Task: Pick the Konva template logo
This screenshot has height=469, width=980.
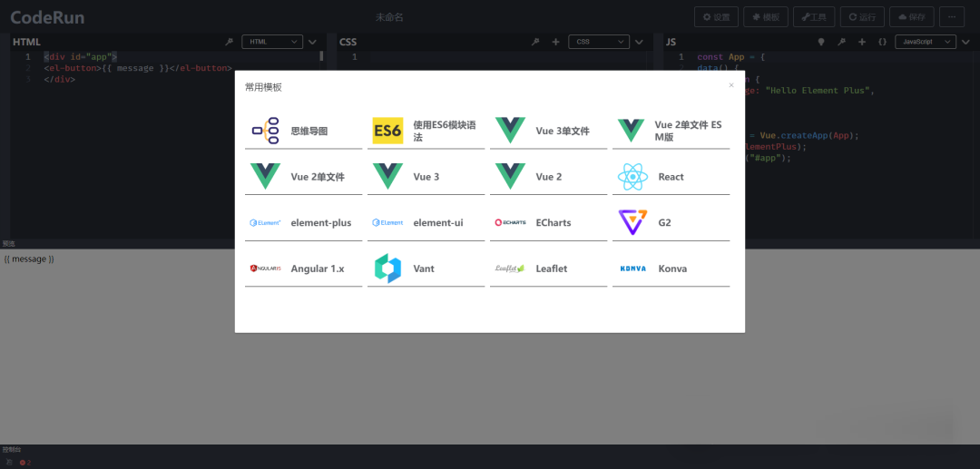Action: tap(632, 269)
